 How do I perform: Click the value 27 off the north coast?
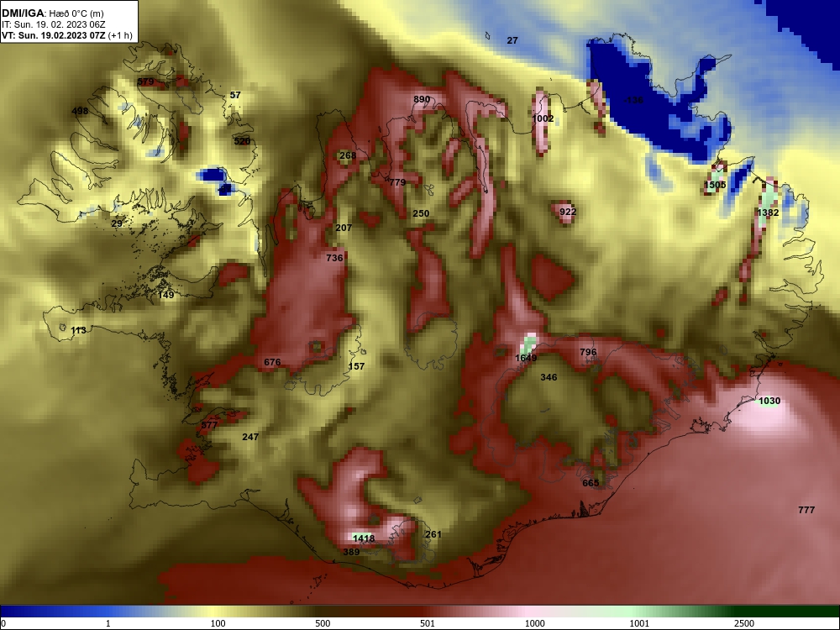[512, 40]
